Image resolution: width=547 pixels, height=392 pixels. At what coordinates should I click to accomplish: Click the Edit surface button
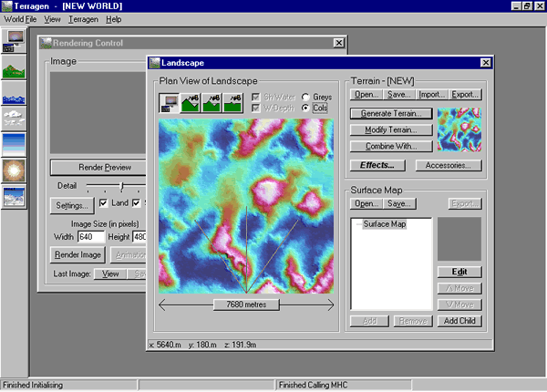point(459,272)
